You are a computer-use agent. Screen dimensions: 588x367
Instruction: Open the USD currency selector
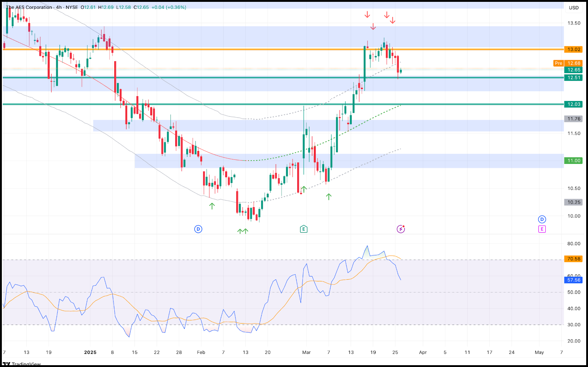[x=574, y=8]
